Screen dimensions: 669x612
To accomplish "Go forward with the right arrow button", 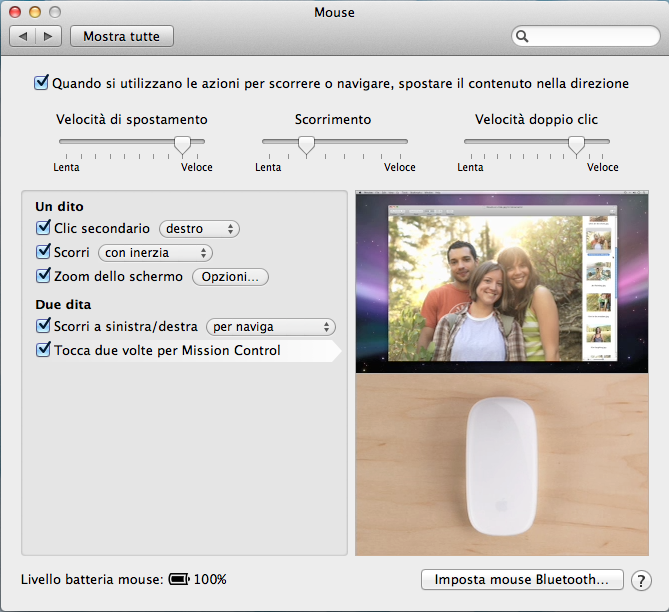I will (x=48, y=36).
